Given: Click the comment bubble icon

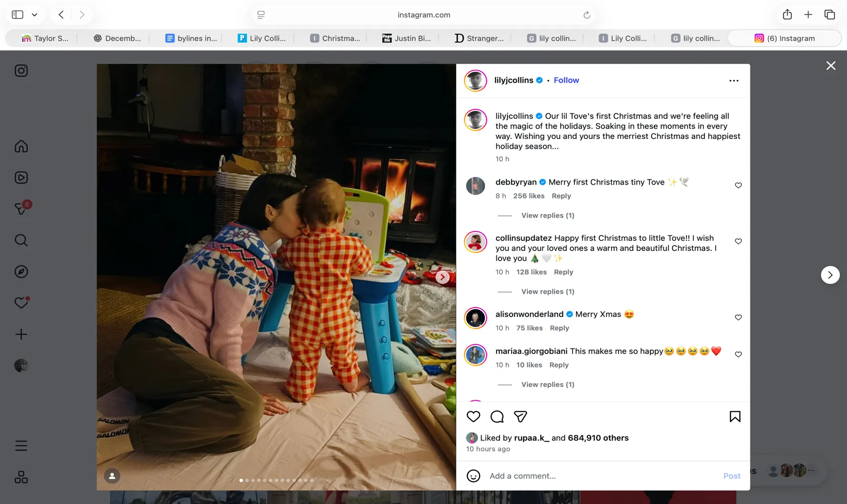Looking at the screenshot, I should [x=497, y=416].
